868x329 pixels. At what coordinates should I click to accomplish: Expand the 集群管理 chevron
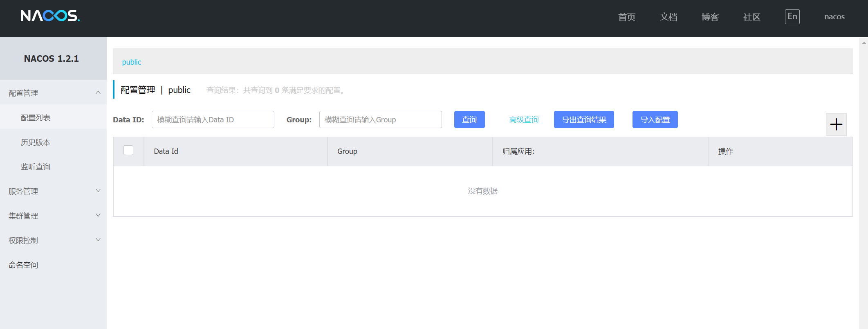pos(98,215)
